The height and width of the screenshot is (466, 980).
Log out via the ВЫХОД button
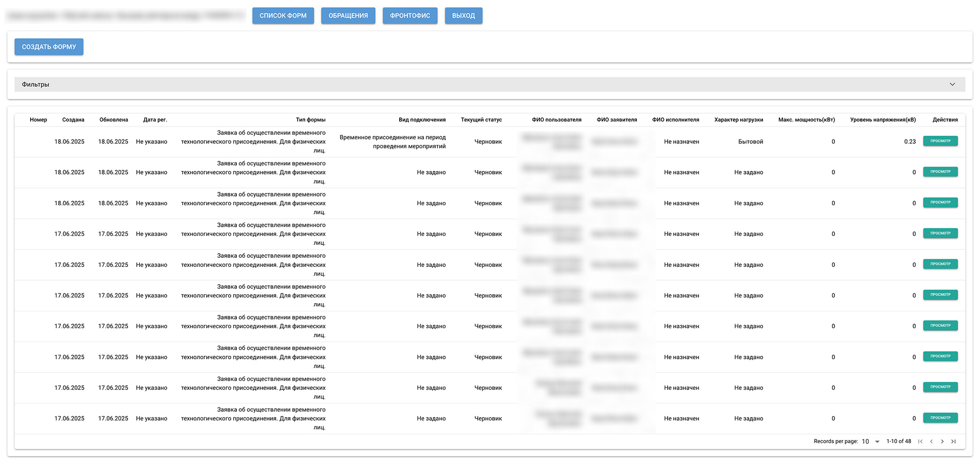coord(463,16)
